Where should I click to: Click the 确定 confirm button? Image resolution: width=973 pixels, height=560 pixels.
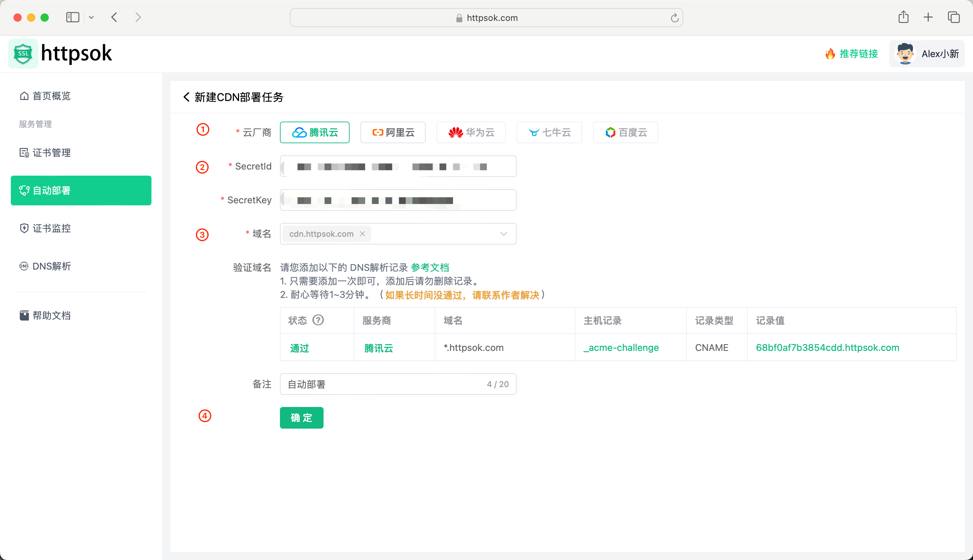pos(302,418)
